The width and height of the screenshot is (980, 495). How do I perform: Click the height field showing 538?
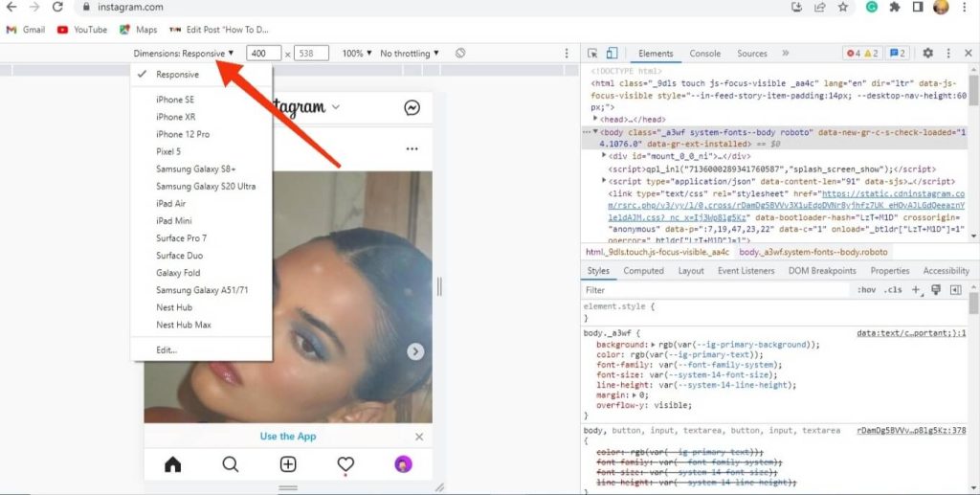coord(311,53)
